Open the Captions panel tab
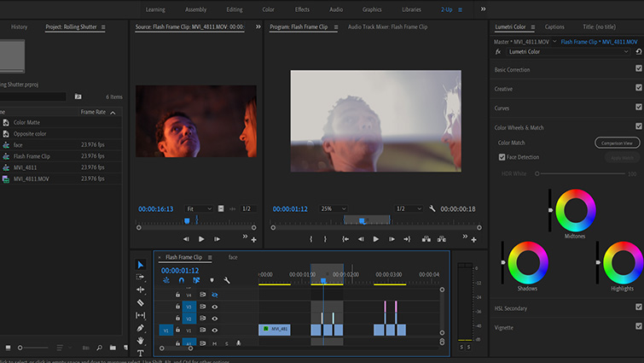 coord(554,27)
